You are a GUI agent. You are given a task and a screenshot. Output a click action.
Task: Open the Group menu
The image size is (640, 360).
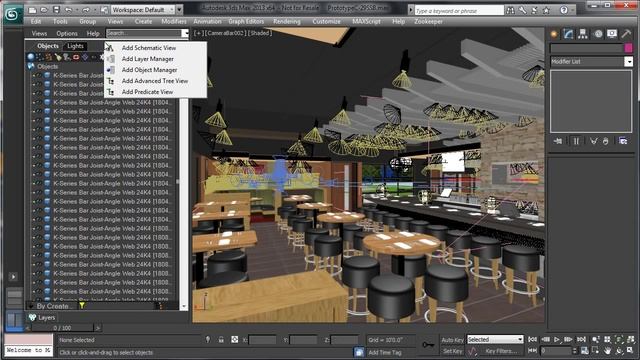(x=88, y=21)
